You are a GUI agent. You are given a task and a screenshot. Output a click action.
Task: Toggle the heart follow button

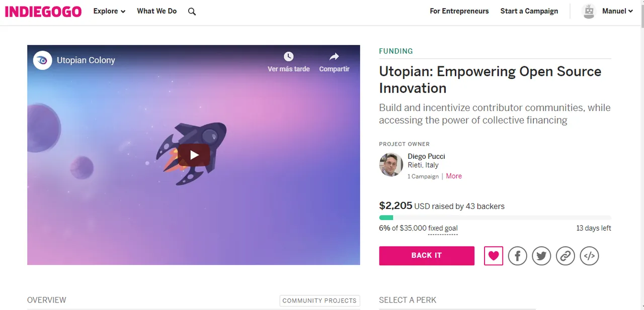tap(494, 256)
